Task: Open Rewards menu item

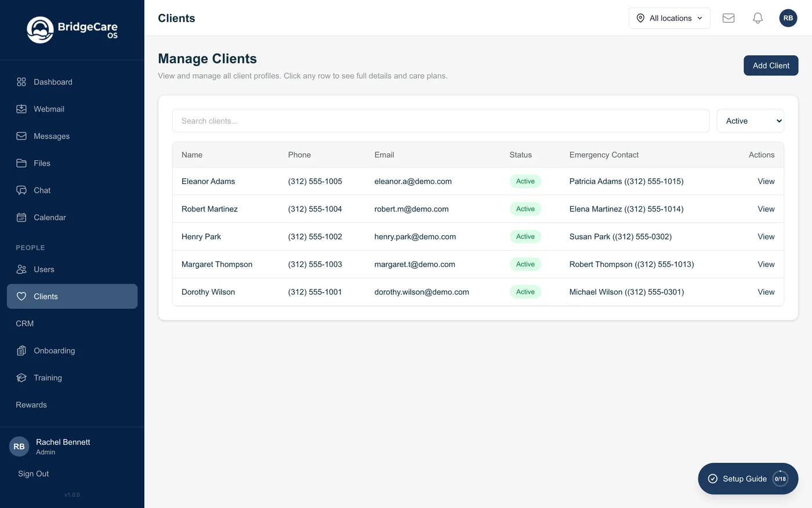Action: 72,405
